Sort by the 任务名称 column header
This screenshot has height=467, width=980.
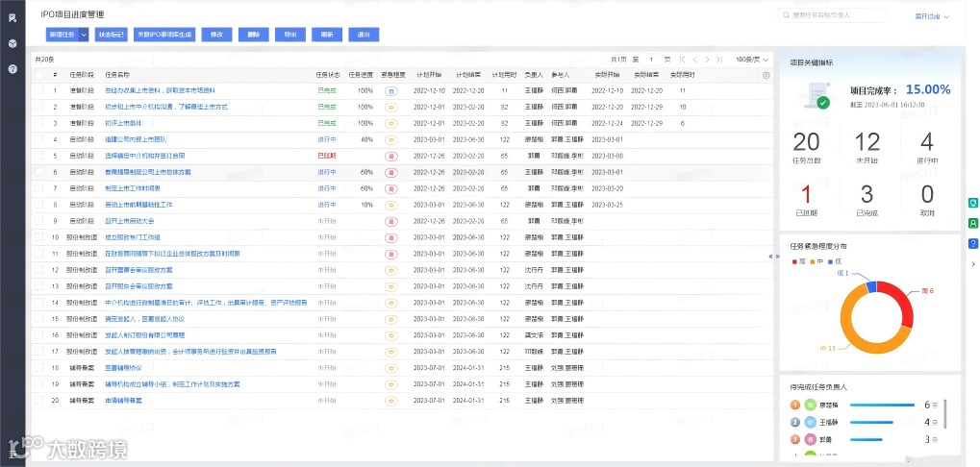117,75
